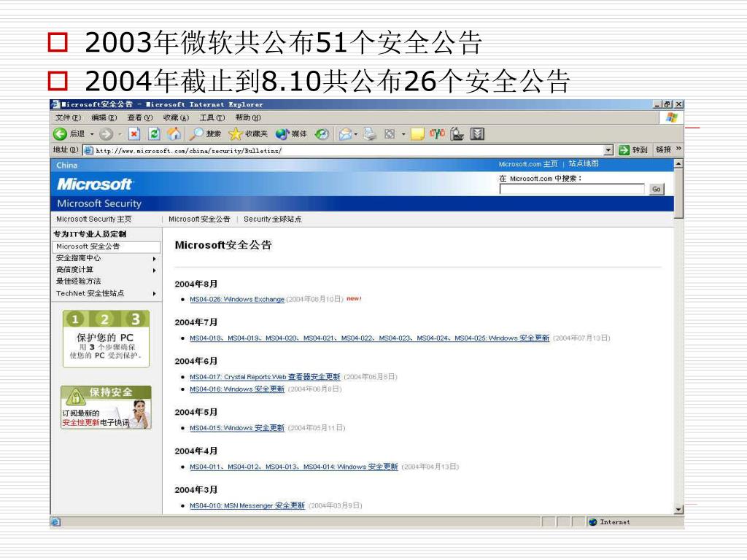The height and width of the screenshot is (560, 747).
Task: Click the 保护您的 PC 1-2-3 banner
Action: pyautogui.click(x=107, y=338)
